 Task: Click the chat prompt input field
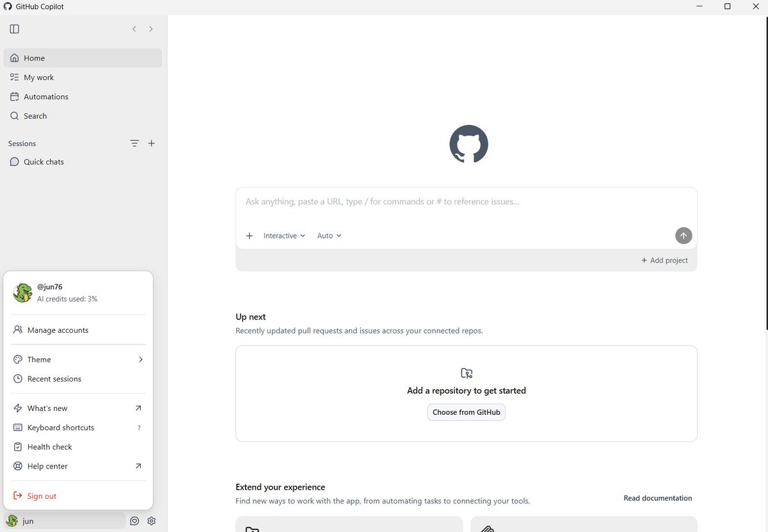tap(466, 202)
